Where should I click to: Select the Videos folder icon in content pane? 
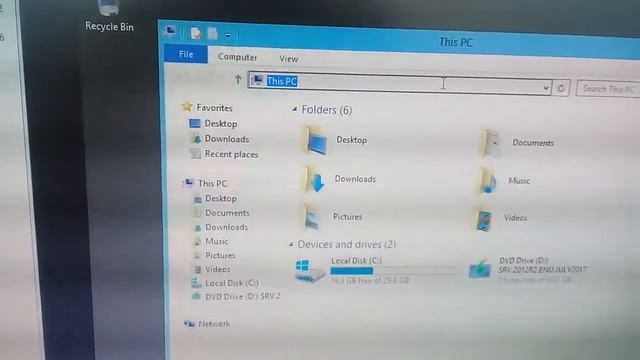[484, 219]
